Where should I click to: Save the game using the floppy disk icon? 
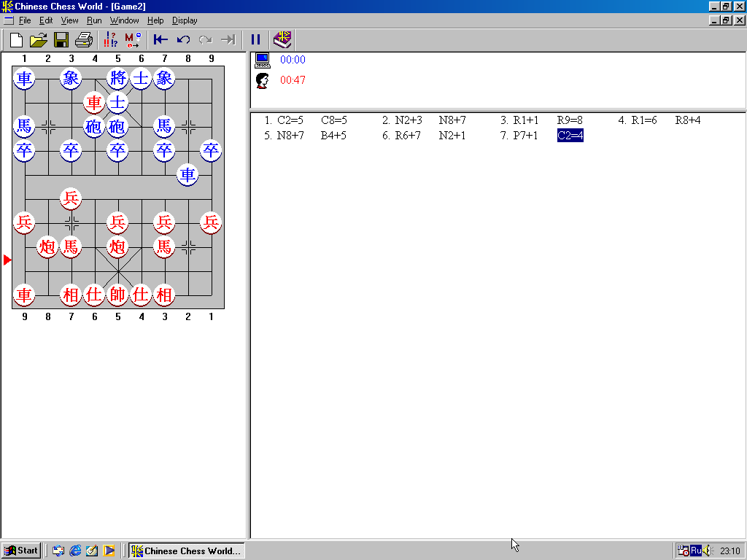click(x=61, y=39)
